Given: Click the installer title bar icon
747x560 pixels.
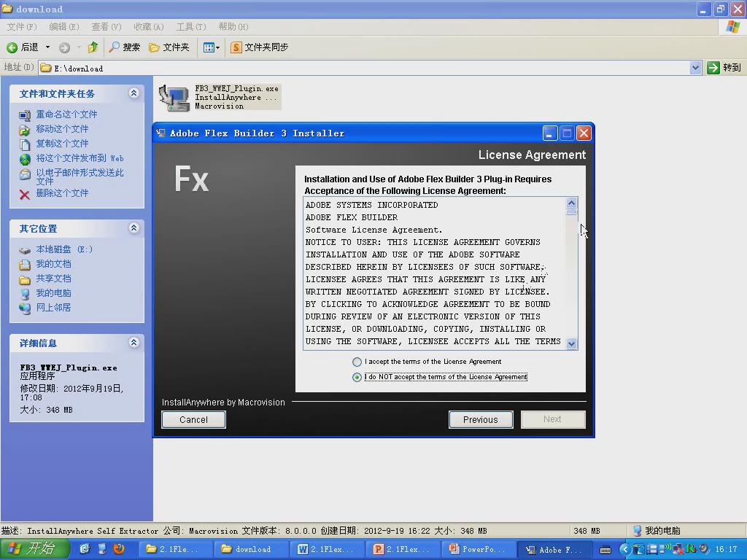Looking at the screenshot, I should 161,133.
